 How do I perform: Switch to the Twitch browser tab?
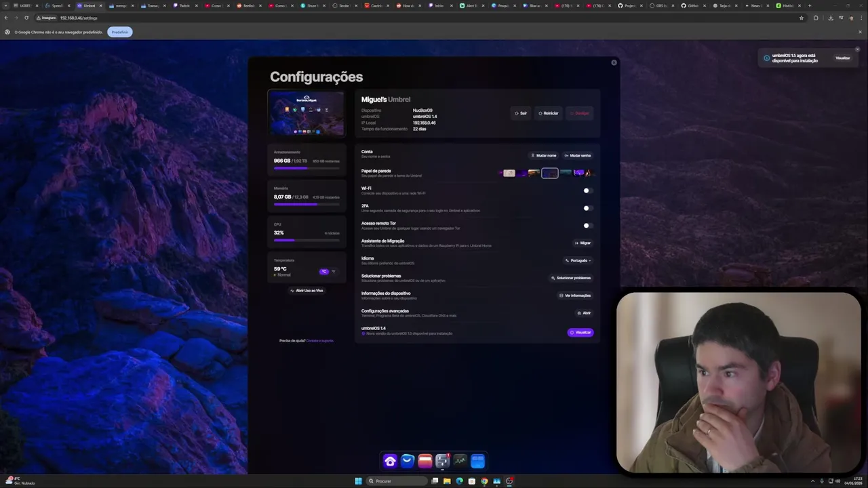pos(184,5)
